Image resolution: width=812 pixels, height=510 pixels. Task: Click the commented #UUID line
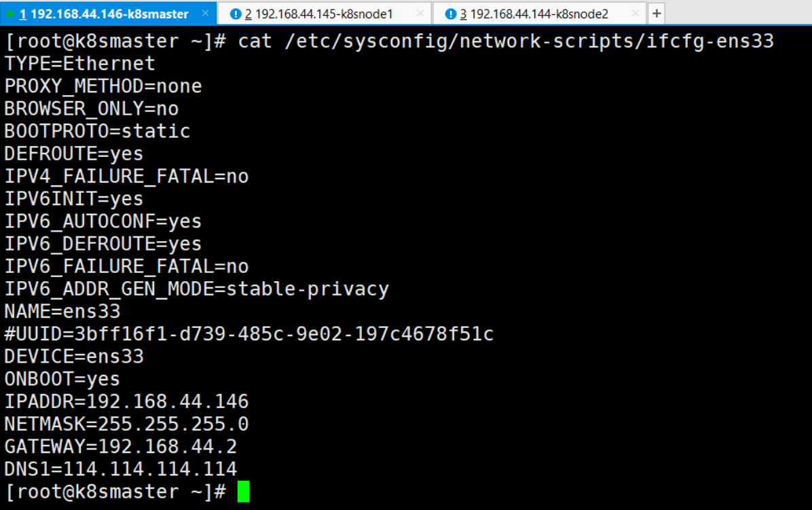coord(249,334)
